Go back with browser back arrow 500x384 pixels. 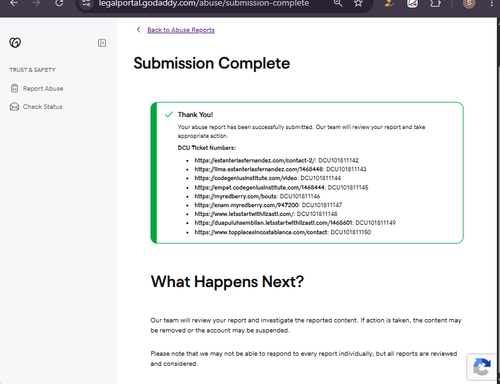click(x=14, y=3)
